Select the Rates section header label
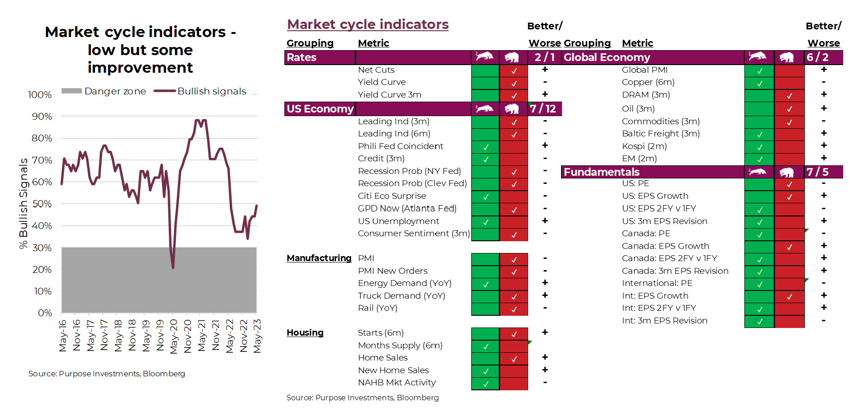This screenshot has width=868, height=412. point(302,57)
